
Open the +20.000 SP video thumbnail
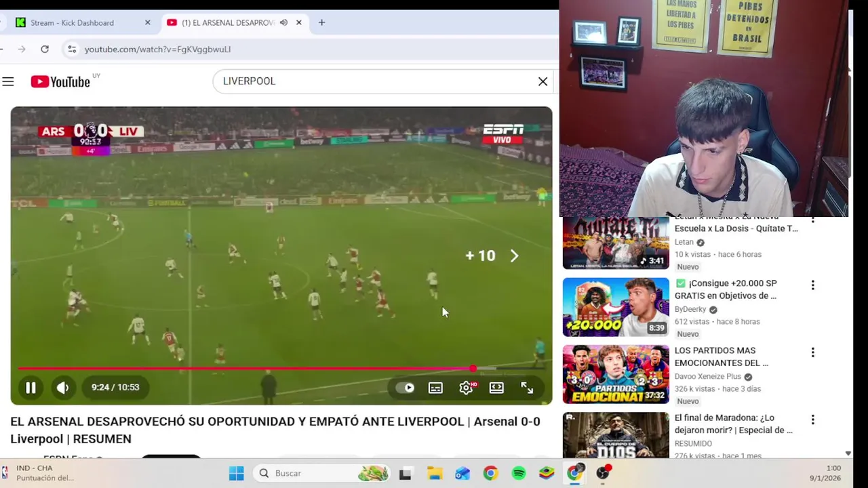coord(616,307)
